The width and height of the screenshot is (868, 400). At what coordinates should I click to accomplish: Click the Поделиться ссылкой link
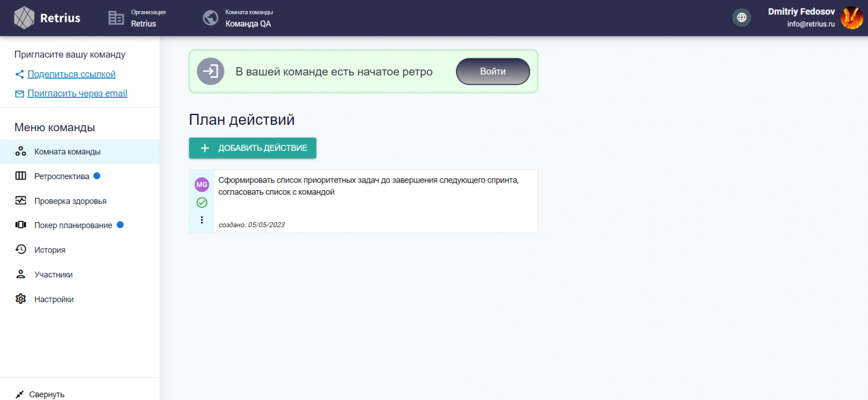click(x=71, y=74)
